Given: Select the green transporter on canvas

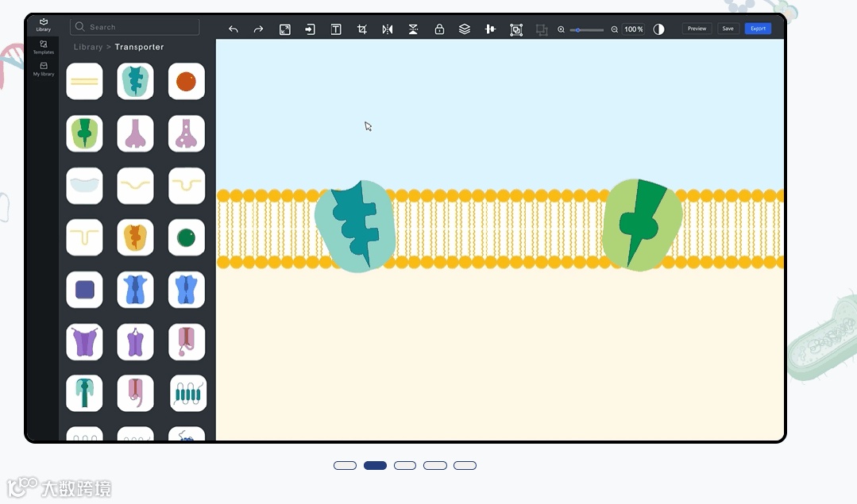Looking at the screenshot, I should pyautogui.click(x=643, y=225).
